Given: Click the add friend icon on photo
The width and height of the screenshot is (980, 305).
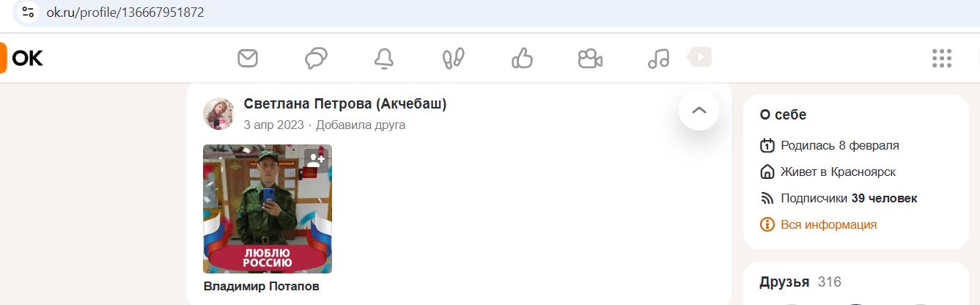Looking at the screenshot, I should pos(316,160).
